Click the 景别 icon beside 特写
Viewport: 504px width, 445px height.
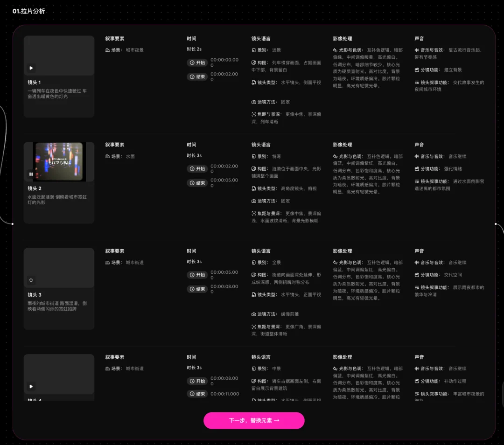click(253, 156)
